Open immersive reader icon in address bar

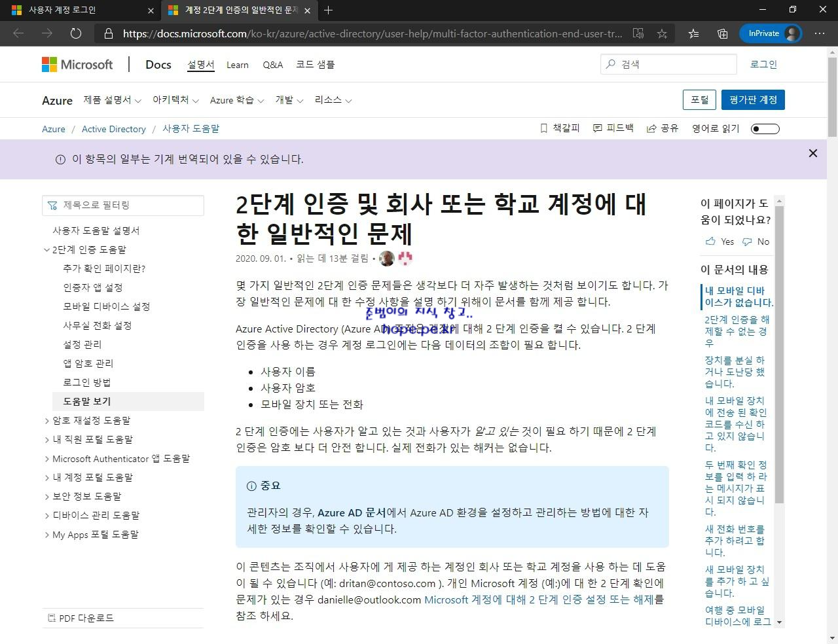[x=638, y=33]
